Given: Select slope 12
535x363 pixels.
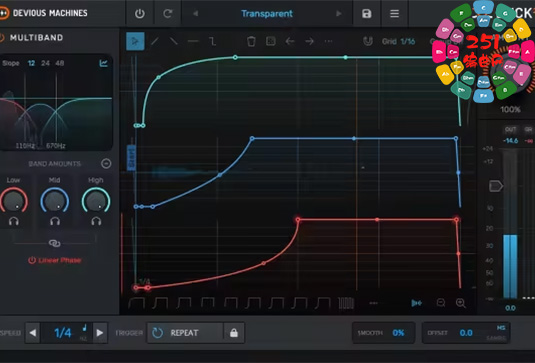Looking at the screenshot, I should tap(31, 63).
